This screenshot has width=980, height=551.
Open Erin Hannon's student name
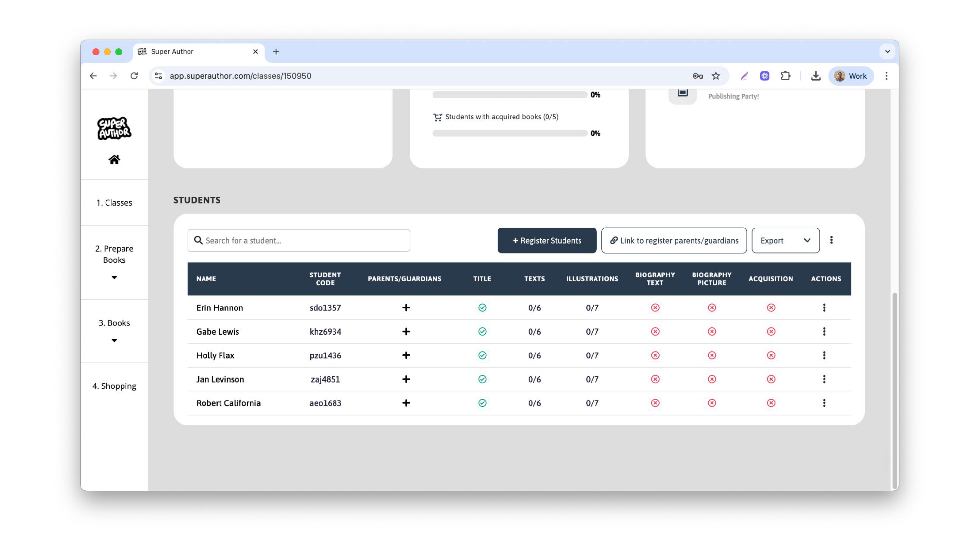tap(220, 307)
